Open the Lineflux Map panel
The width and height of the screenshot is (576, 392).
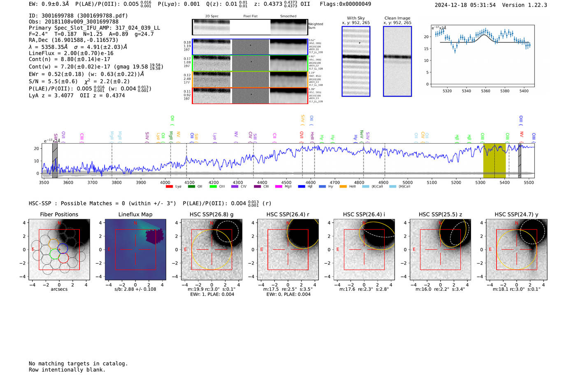click(135, 249)
